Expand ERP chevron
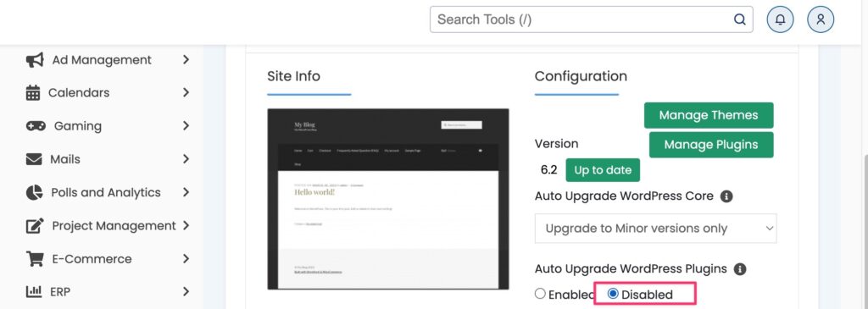Image resolution: width=868 pixels, height=309 pixels. click(x=186, y=291)
